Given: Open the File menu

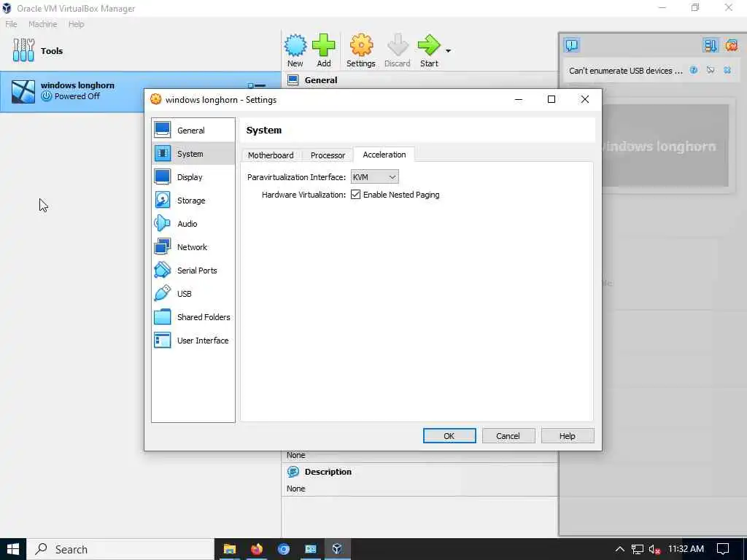Looking at the screenshot, I should tap(11, 24).
